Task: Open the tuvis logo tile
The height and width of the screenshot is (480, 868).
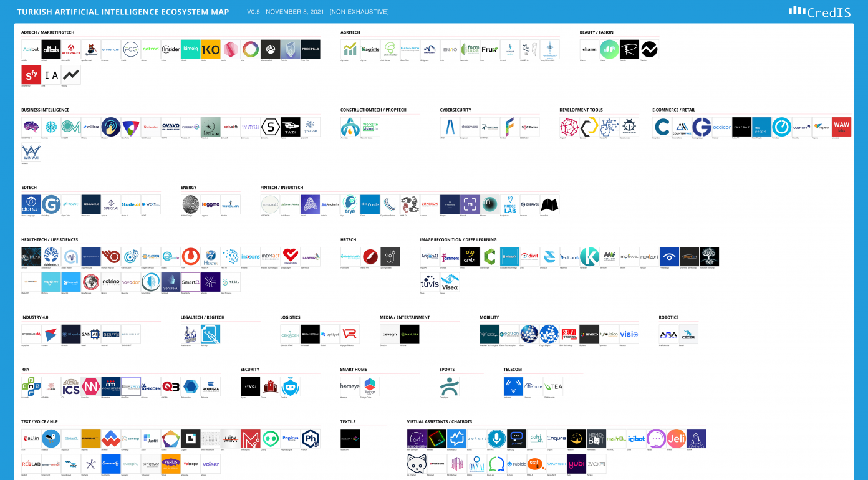Action: 430,282
